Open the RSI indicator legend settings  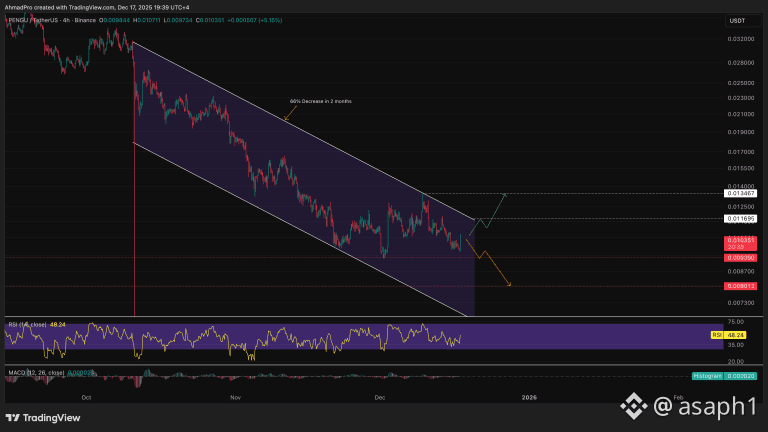tap(28, 326)
